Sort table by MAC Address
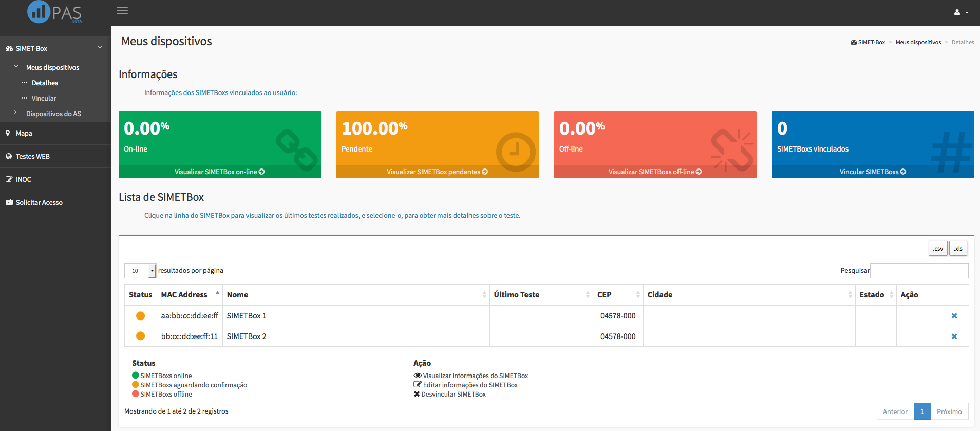The height and width of the screenshot is (431, 980). click(190, 295)
